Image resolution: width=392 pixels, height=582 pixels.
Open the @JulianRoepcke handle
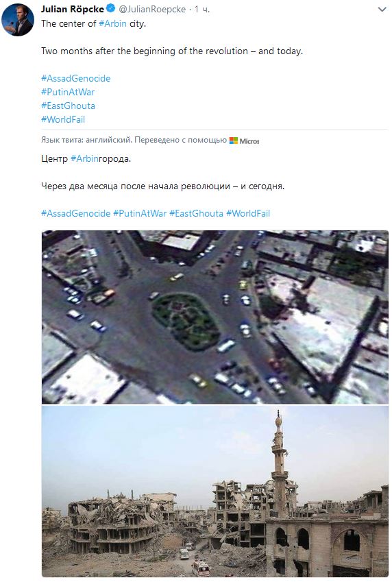(x=152, y=10)
